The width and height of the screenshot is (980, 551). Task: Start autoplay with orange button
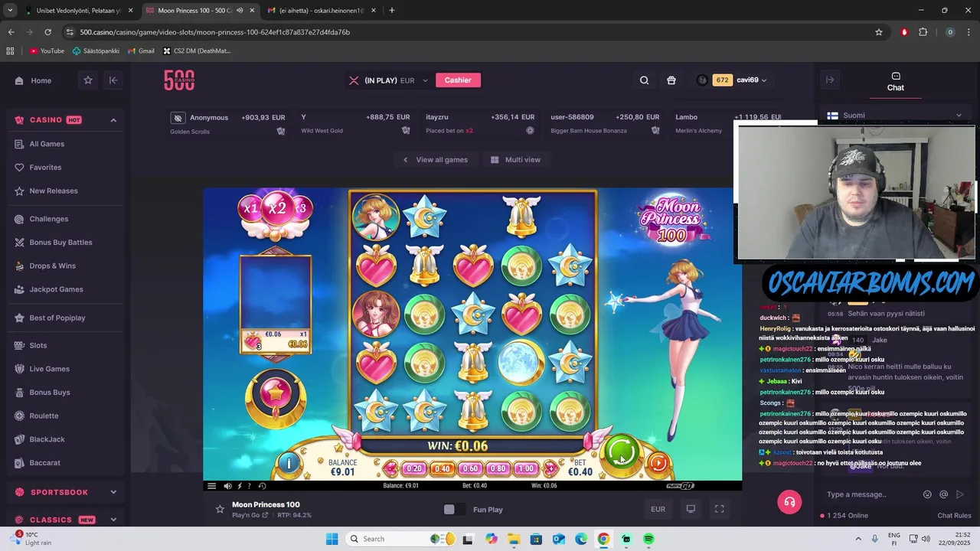pyautogui.click(x=658, y=462)
